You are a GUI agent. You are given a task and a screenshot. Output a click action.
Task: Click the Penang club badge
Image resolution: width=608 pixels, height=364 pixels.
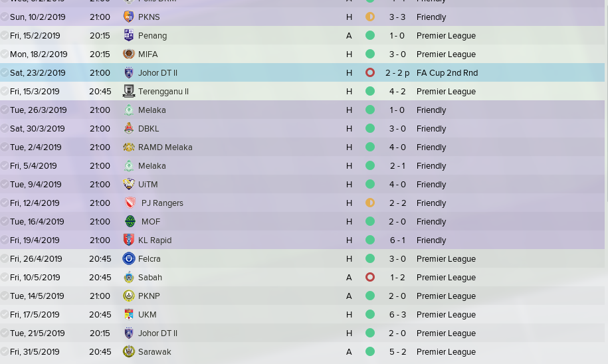(x=128, y=35)
